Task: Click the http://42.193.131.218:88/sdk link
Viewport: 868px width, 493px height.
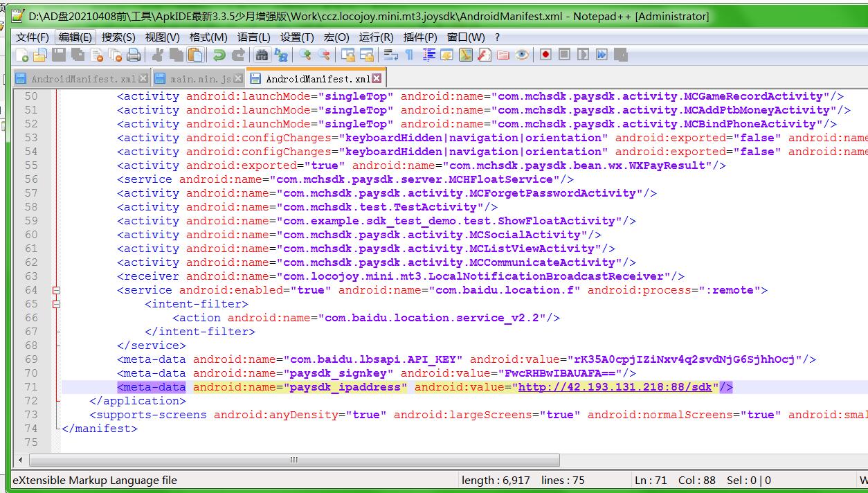Action: click(x=615, y=387)
